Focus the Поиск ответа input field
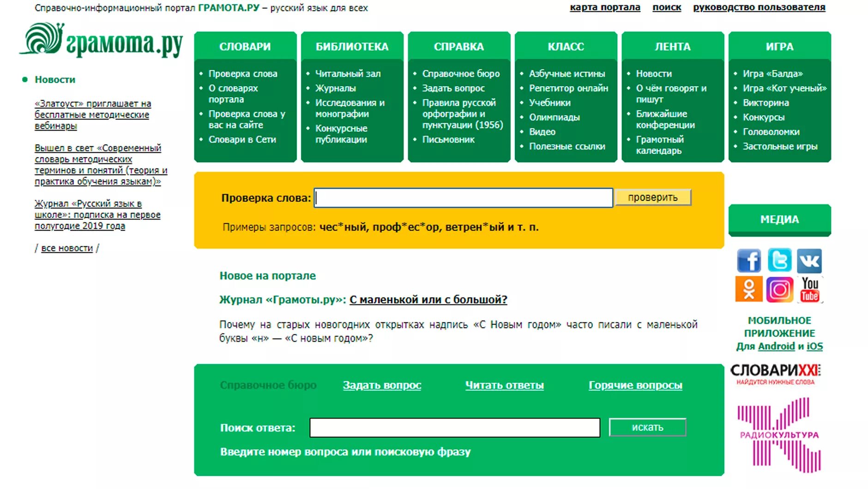This screenshot has width=868, height=489. click(x=455, y=428)
